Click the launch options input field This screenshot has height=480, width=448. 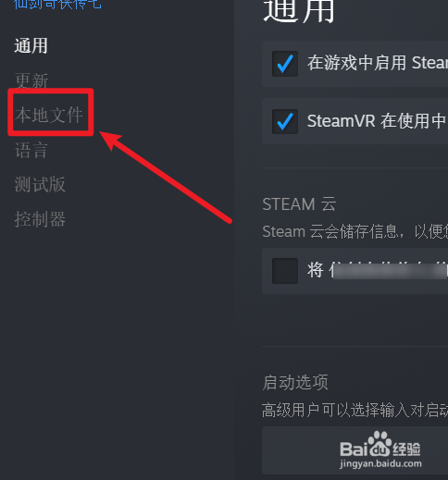pyautogui.click(x=355, y=450)
